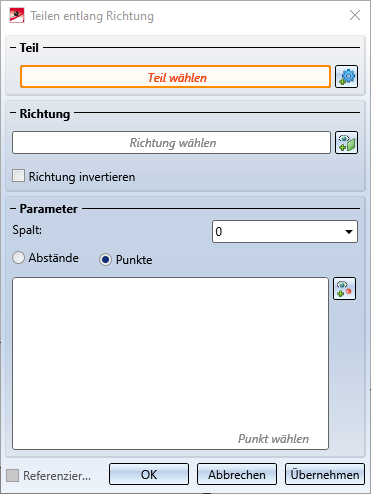
Task: Click the Punkt wählen points list area
Action: pyautogui.click(x=170, y=363)
